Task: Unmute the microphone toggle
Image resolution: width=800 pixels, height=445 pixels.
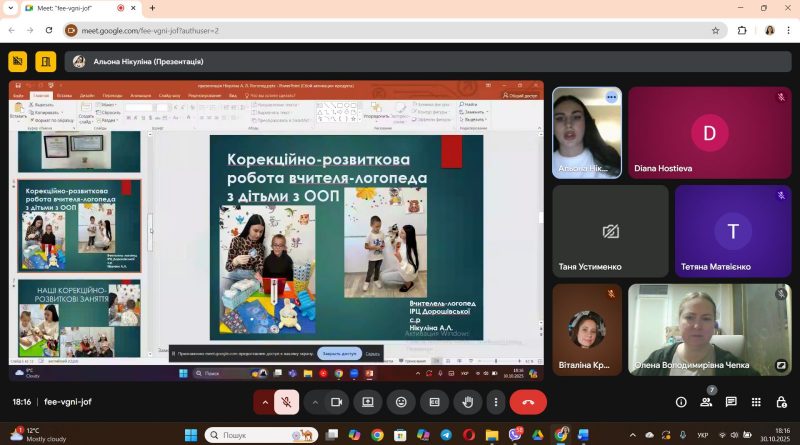Action: [x=286, y=402]
